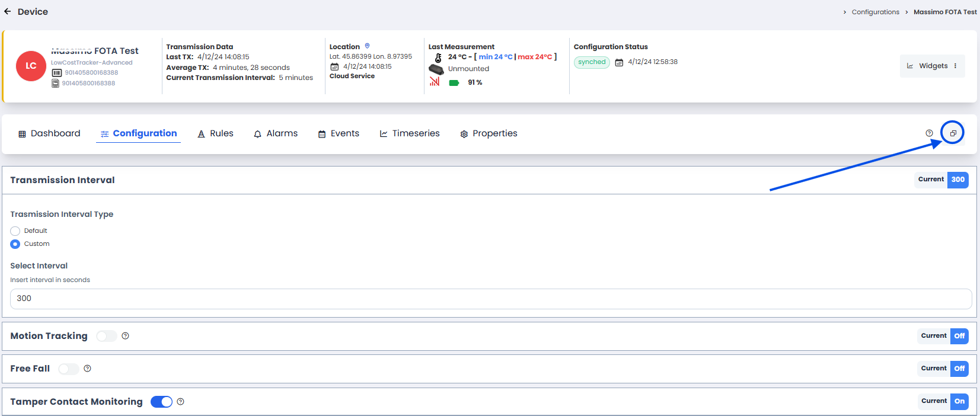This screenshot has height=416, width=980.
Task: Click the Motion Tracking help icon
Action: [125, 336]
